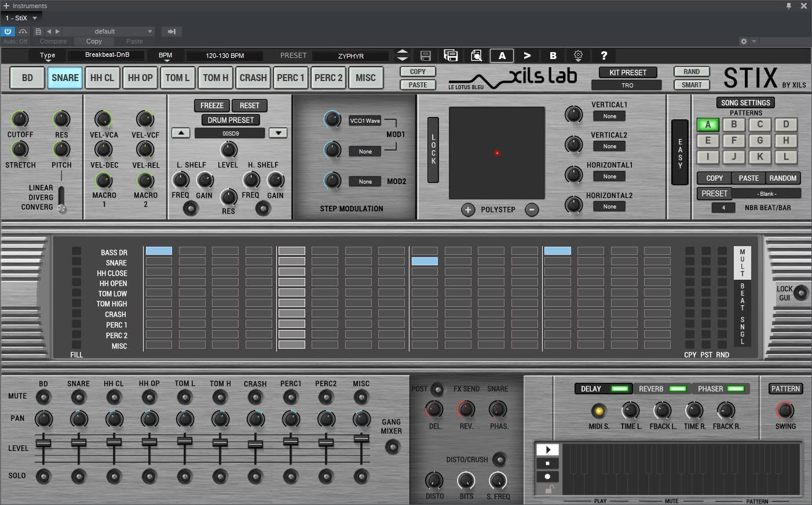Mute the SNARE channel

tap(79, 397)
